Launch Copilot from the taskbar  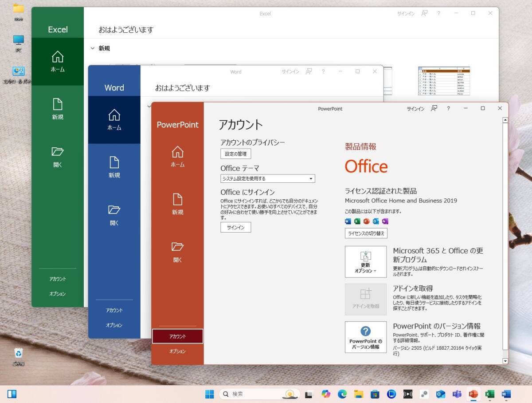coord(326,394)
